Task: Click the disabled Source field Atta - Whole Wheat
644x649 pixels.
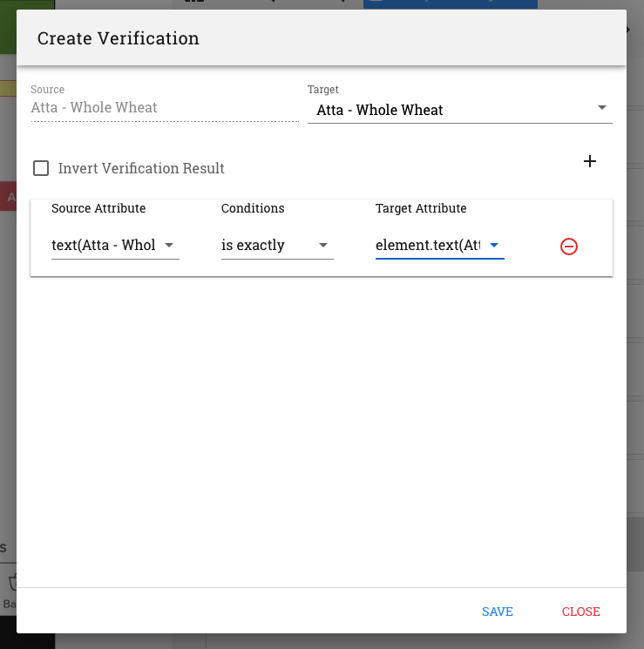Action: 165,108
